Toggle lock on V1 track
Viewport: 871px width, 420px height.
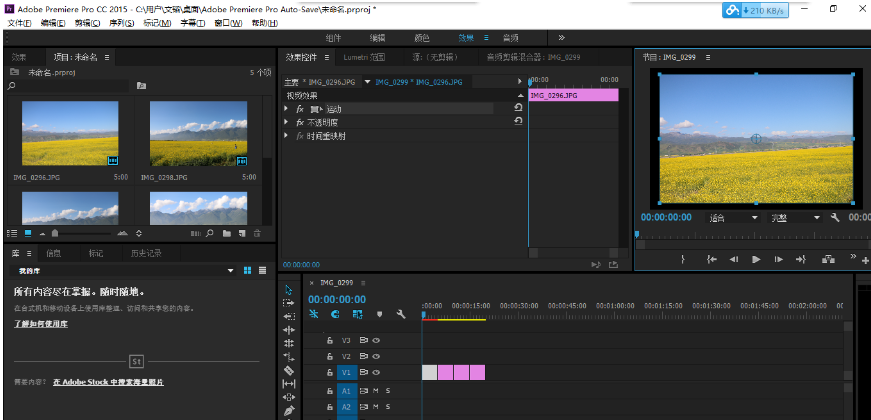[329, 372]
